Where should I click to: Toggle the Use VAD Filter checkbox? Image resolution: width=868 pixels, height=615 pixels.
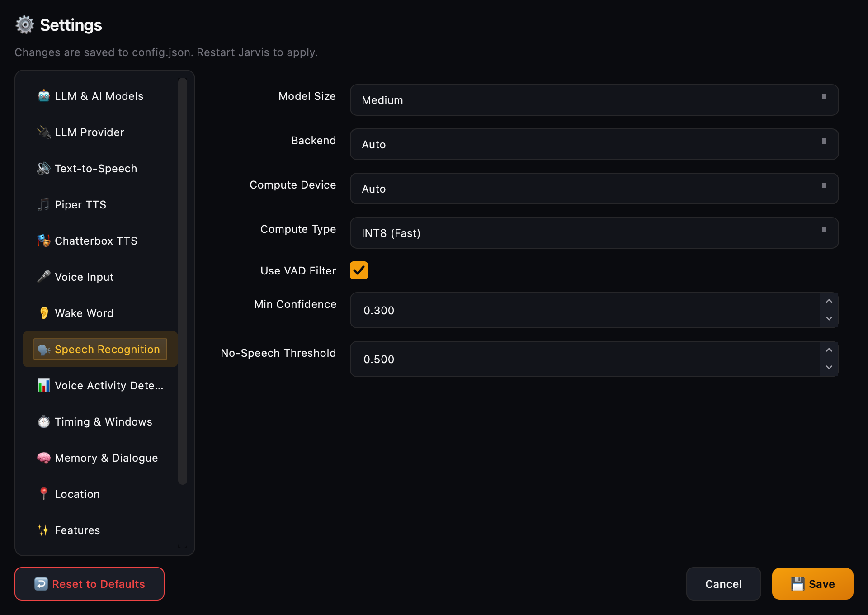(359, 270)
